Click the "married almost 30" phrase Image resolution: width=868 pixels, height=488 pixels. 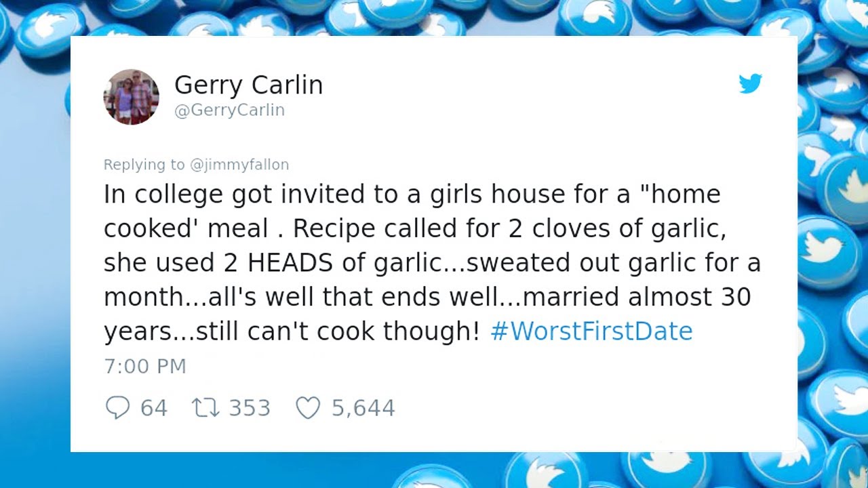click(x=637, y=297)
